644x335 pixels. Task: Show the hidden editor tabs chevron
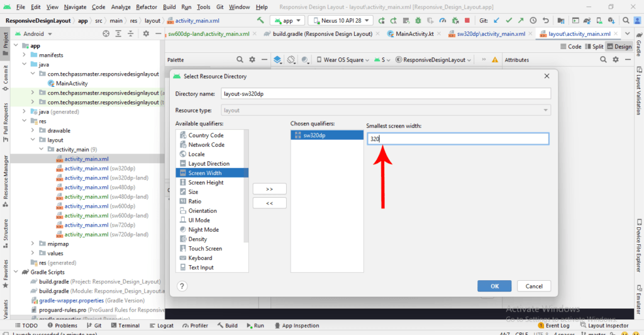coord(628,34)
